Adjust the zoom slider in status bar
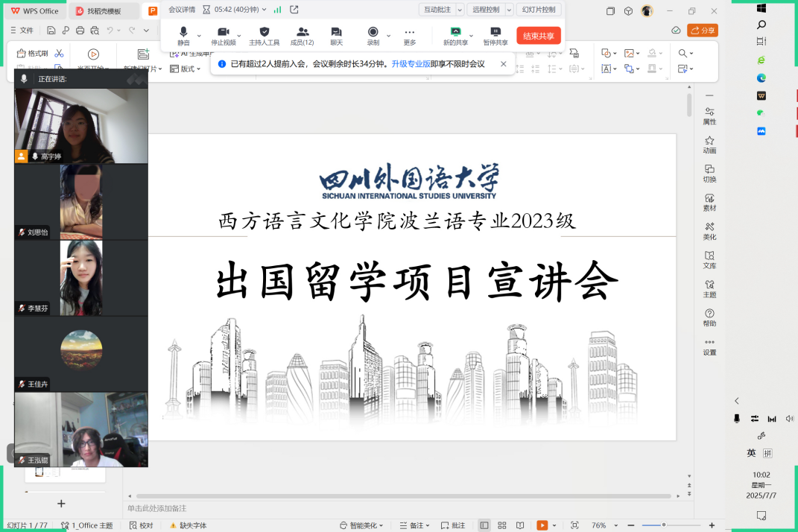Viewport: 798px width, 532px height. pyautogui.click(x=664, y=525)
